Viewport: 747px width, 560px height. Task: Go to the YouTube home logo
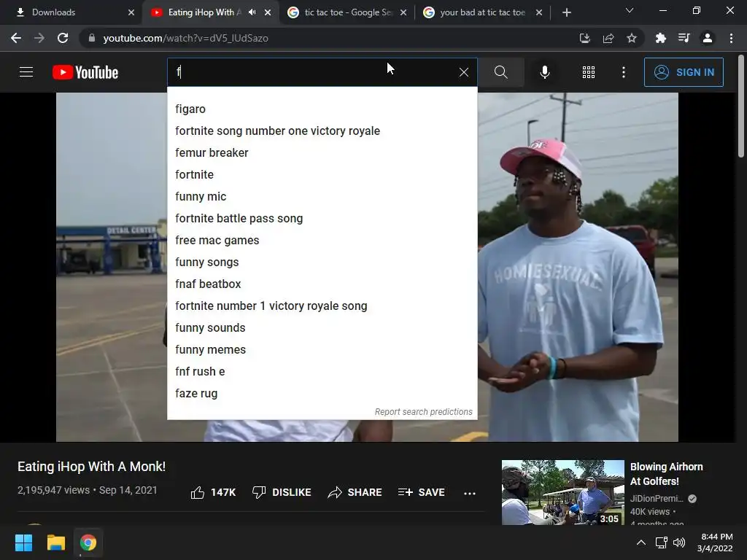point(85,72)
